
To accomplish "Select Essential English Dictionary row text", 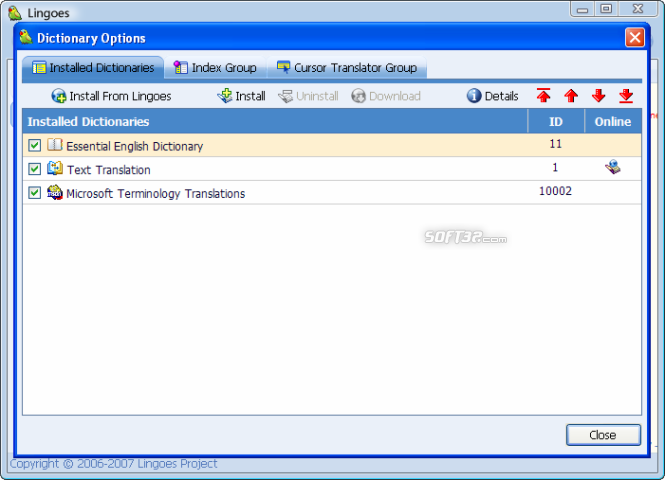I will click(x=134, y=146).
